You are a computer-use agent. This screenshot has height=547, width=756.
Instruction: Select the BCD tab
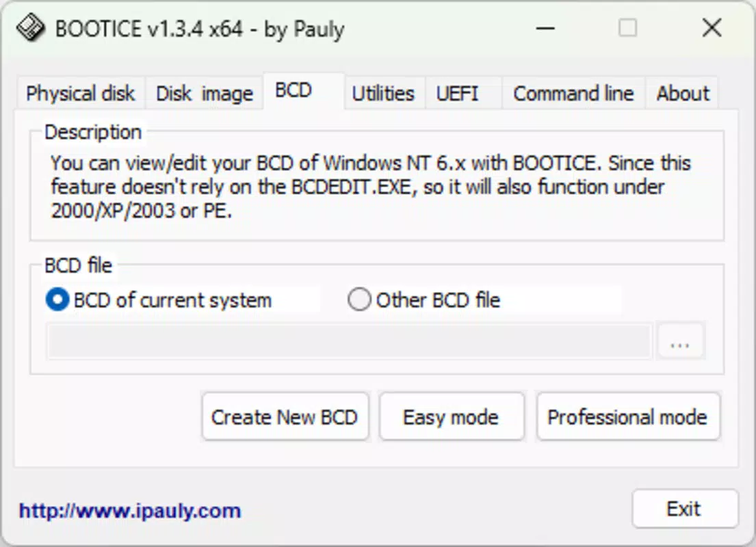coord(304,91)
